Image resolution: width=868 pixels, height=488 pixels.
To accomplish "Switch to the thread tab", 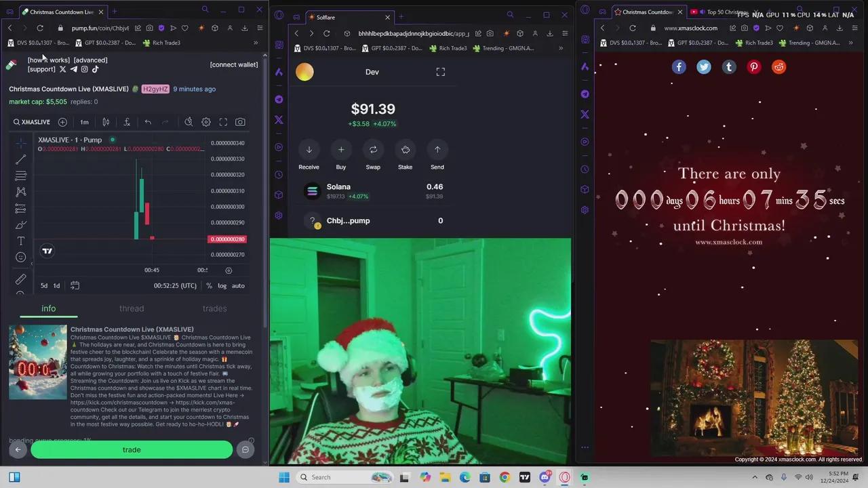I will (132, 308).
